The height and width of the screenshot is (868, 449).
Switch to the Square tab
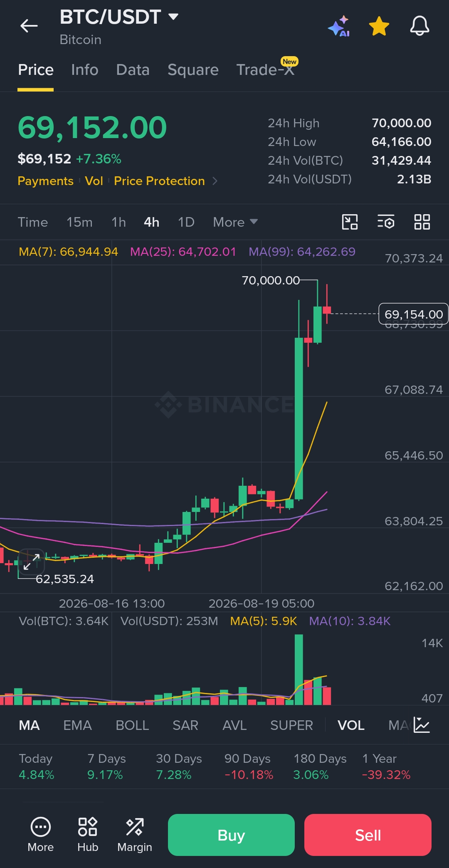(193, 70)
